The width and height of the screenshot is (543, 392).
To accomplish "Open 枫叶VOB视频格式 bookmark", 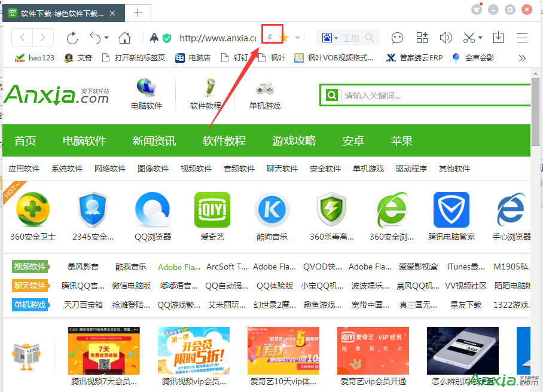I will (334, 58).
